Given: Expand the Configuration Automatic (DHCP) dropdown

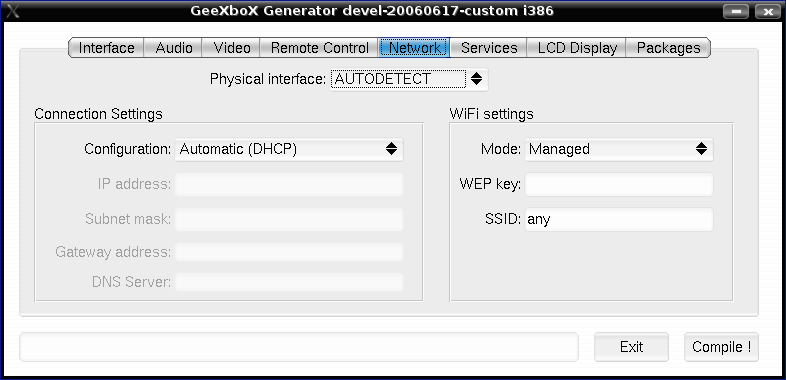Looking at the screenshot, I should tap(289, 149).
